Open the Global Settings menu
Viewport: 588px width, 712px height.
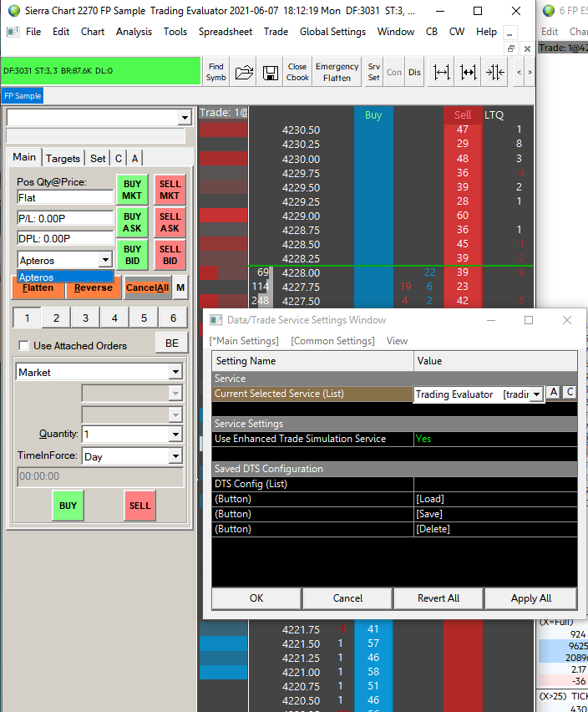(x=332, y=32)
